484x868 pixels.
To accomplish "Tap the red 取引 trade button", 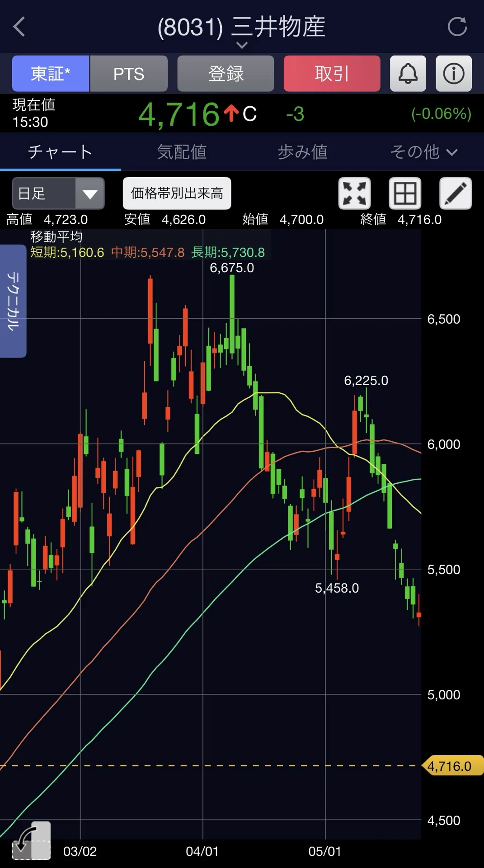I will tap(332, 74).
